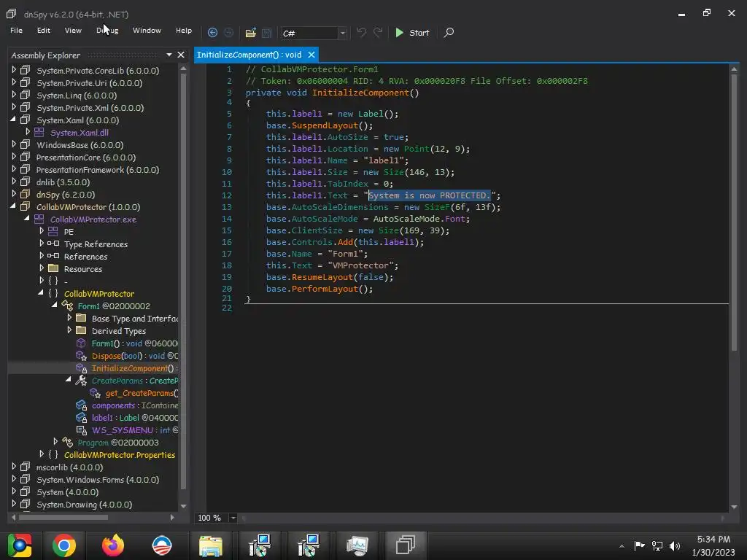This screenshot has width=747, height=560.
Task: Expand the System.Xaml.dll module node
Action: pos(28,132)
